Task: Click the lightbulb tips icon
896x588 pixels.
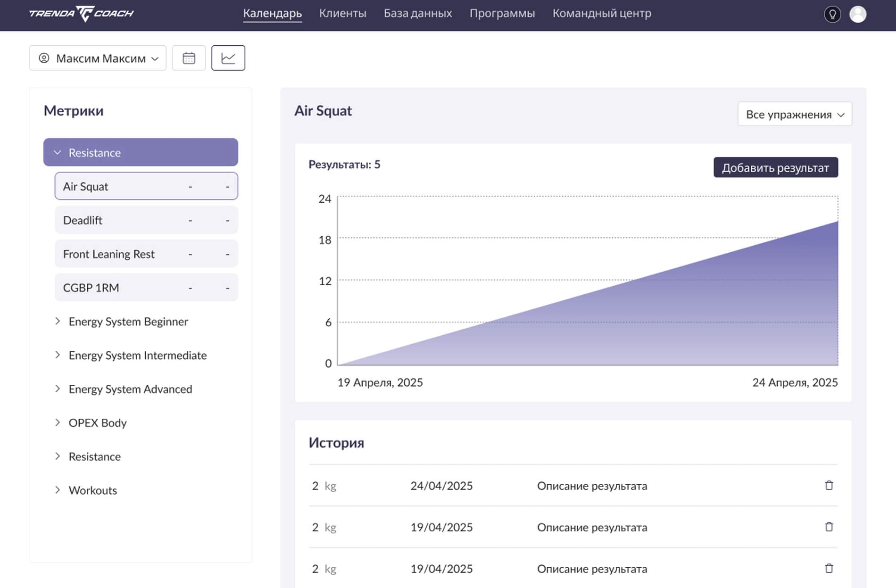Action: tap(832, 14)
